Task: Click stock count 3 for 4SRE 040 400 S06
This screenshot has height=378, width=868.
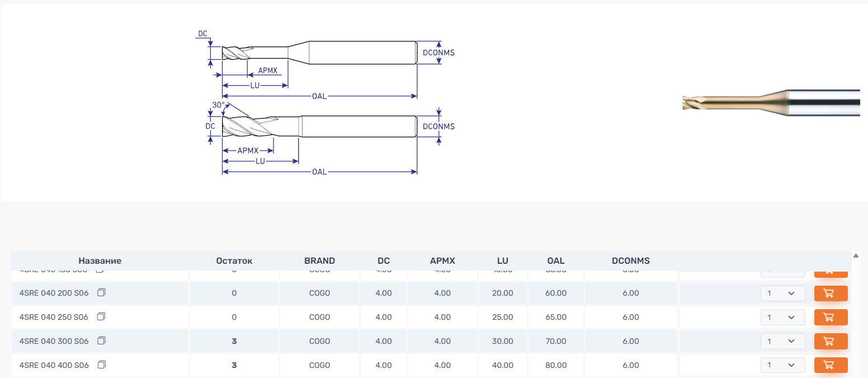Action: coord(234,366)
